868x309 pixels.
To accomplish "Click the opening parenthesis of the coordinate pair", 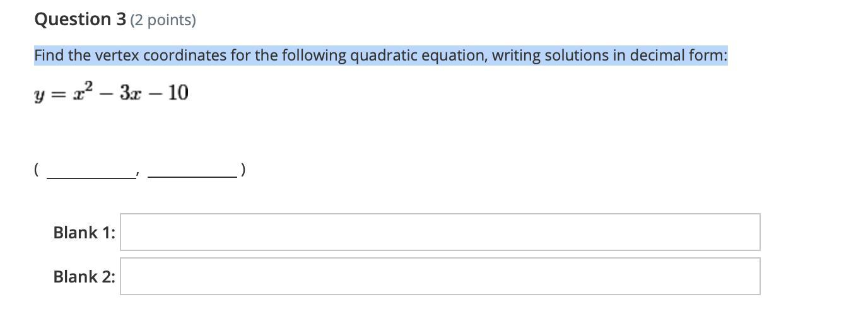I will click(x=37, y=170).
